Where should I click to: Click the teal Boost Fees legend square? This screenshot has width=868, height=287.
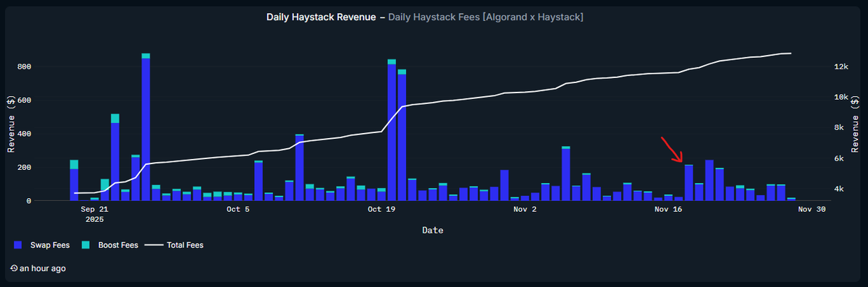(x=86, y=244)
